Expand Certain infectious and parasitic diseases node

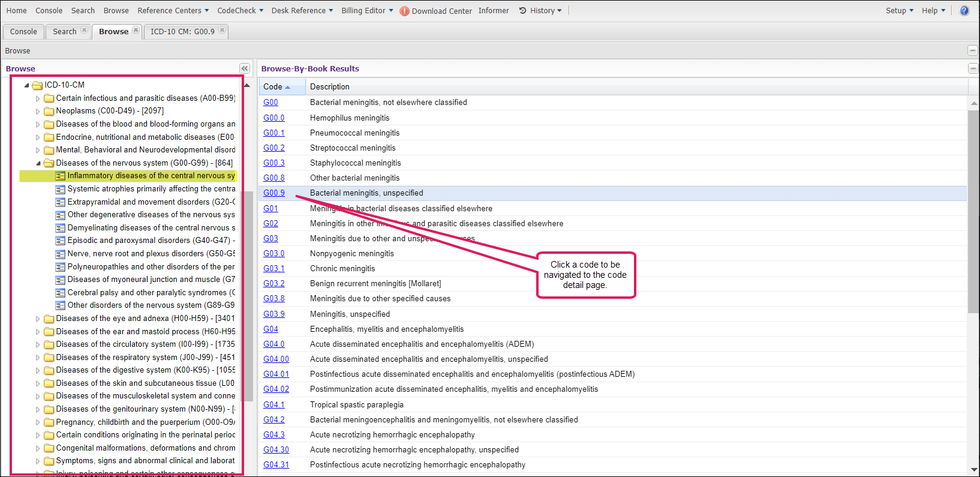tap(38, 98)
